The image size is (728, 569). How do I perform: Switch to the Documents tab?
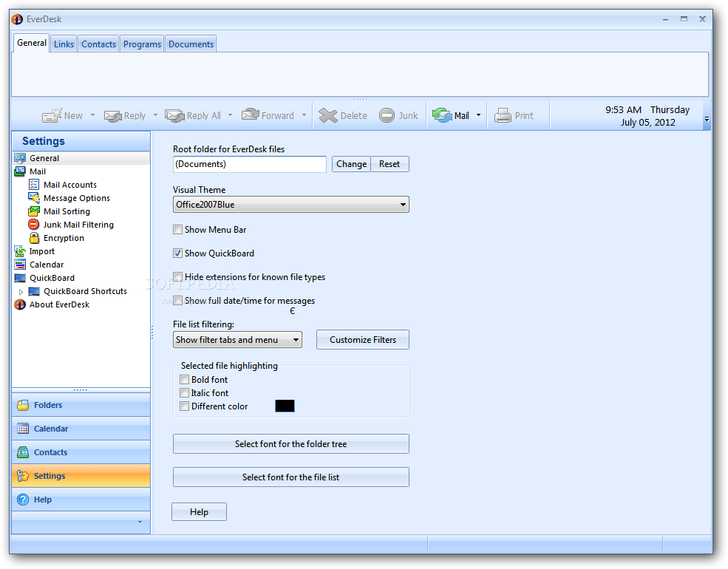191,44
